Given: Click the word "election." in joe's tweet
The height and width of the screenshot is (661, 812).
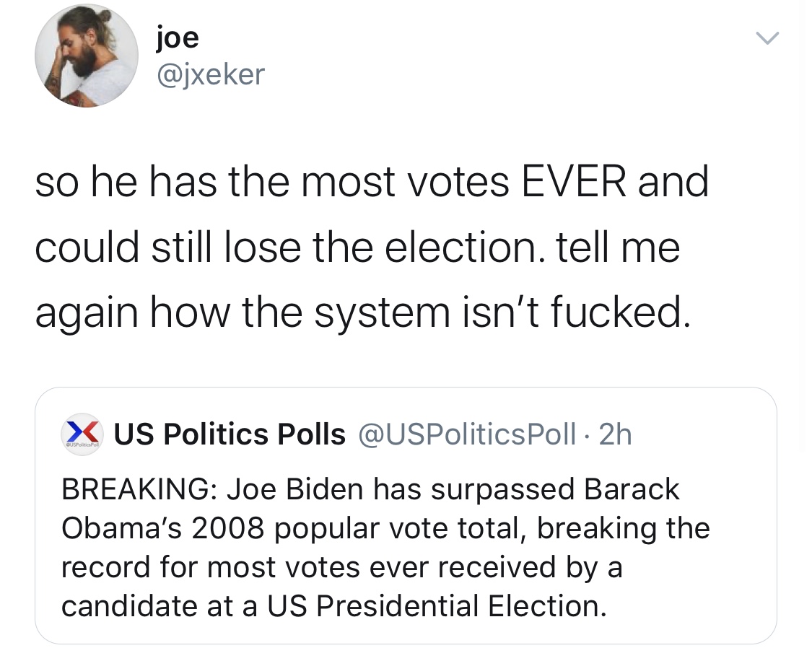Looking at the screenshot, I should pyautogui.click(x=465, y=248).
